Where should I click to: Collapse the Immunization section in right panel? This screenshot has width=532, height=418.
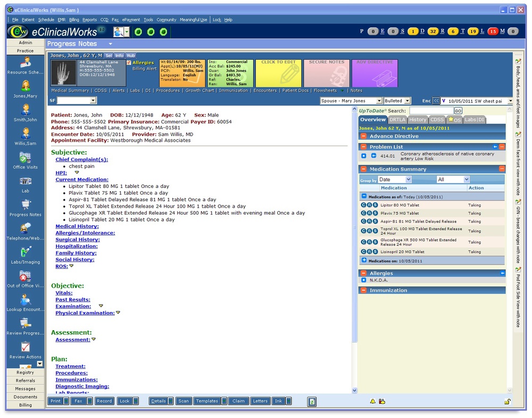coord(363,290)
